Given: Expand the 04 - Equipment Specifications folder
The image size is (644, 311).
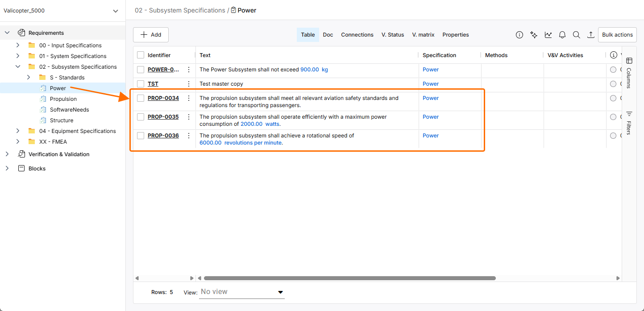Looking at the screenshot, I should (18, 131).
